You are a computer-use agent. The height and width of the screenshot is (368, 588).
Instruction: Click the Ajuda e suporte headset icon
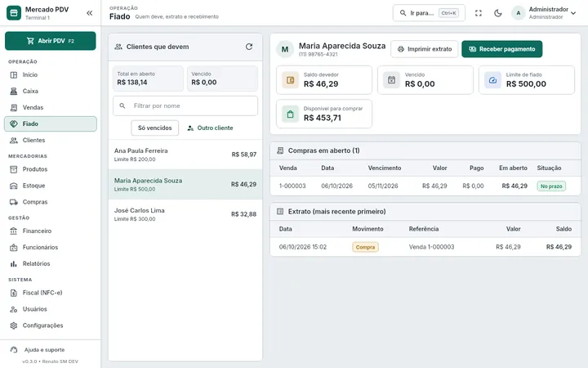pos(14,350)
